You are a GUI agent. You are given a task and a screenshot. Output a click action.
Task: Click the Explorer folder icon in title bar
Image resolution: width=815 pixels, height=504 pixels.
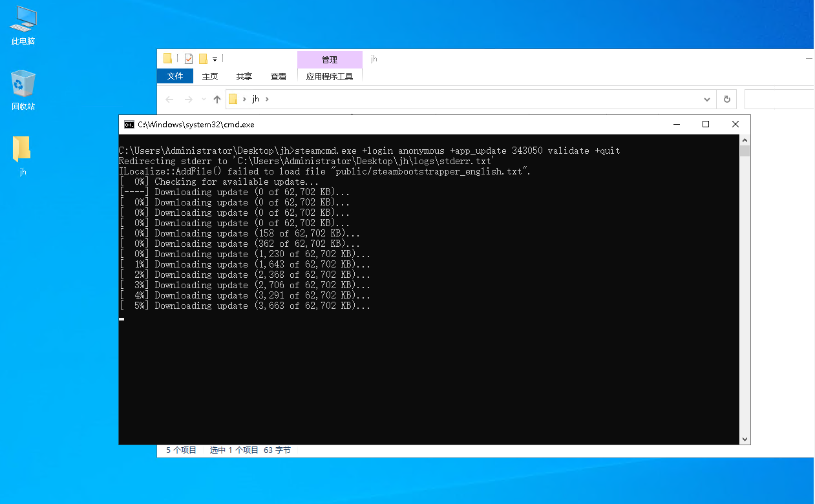[x=168, y=58]
